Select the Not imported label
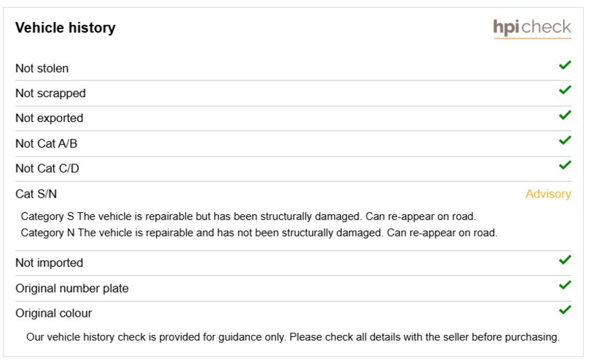Image resolution: width=590 pixels, height=364 pixels. tap(49, 263)
